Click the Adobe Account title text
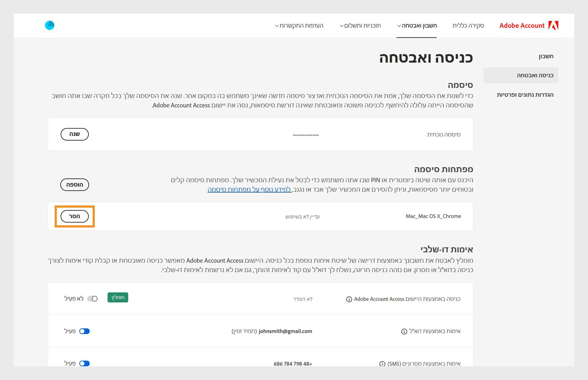588x380 pixels. (522, 26)
